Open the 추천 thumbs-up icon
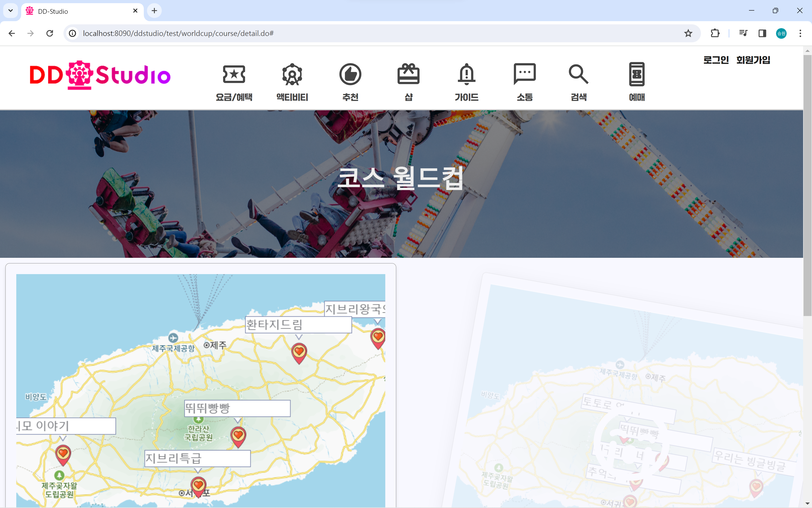This screenshot has height=508, width=812. point(350,74)
